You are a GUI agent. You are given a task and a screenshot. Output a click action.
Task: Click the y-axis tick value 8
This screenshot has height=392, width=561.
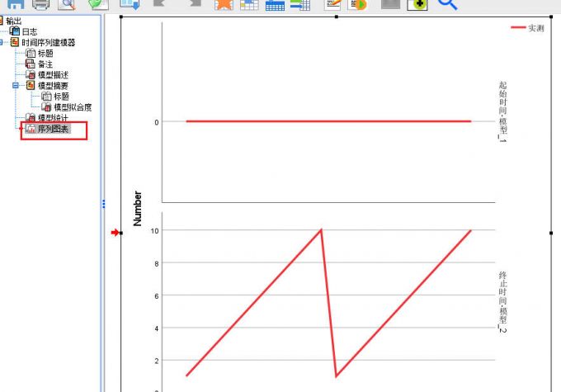(x=157, y=263)
